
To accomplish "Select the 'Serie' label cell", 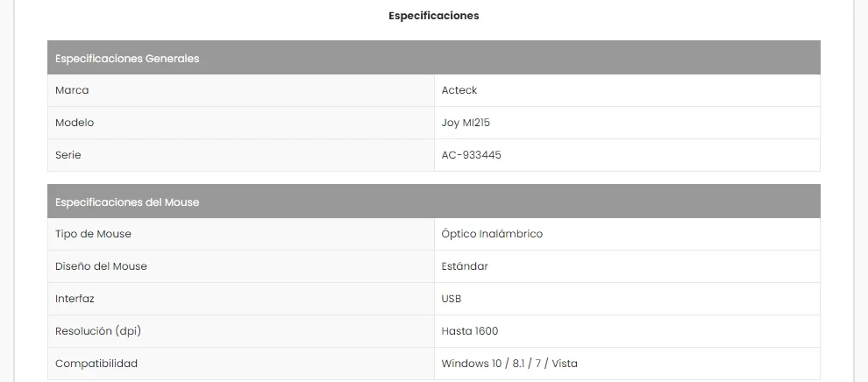I will [68, 155].
